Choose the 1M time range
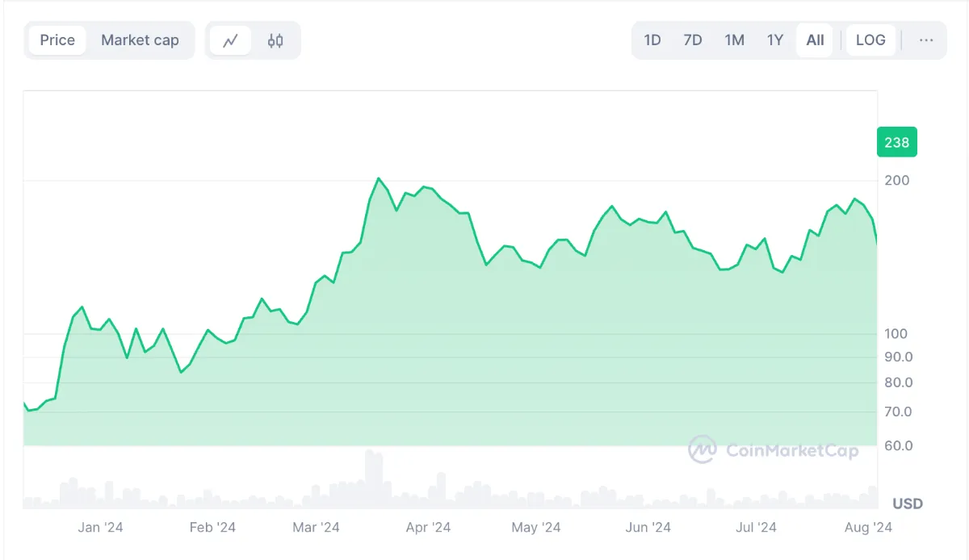The width and height of the screenshot is (969, 560). (734, 40)
